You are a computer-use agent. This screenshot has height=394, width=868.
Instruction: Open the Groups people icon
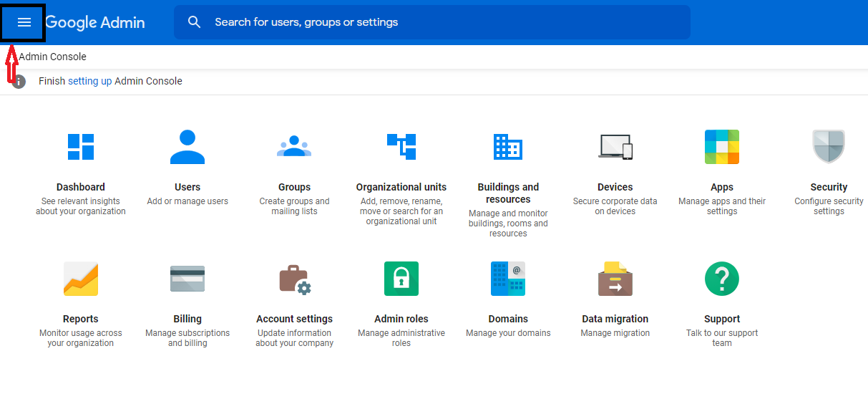[x=294, y=146]
